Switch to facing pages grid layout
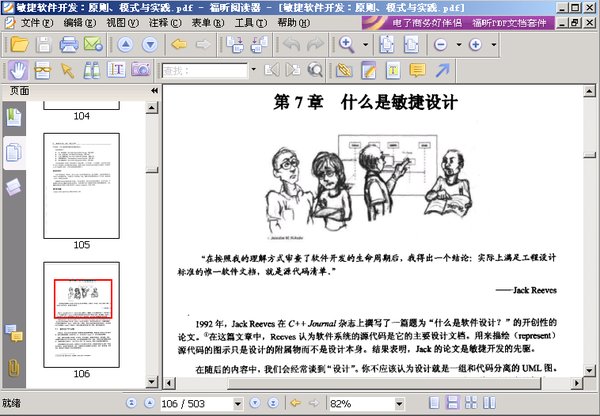Image resolution: width=600 pixels, height=416 pixels. [471, 403]
